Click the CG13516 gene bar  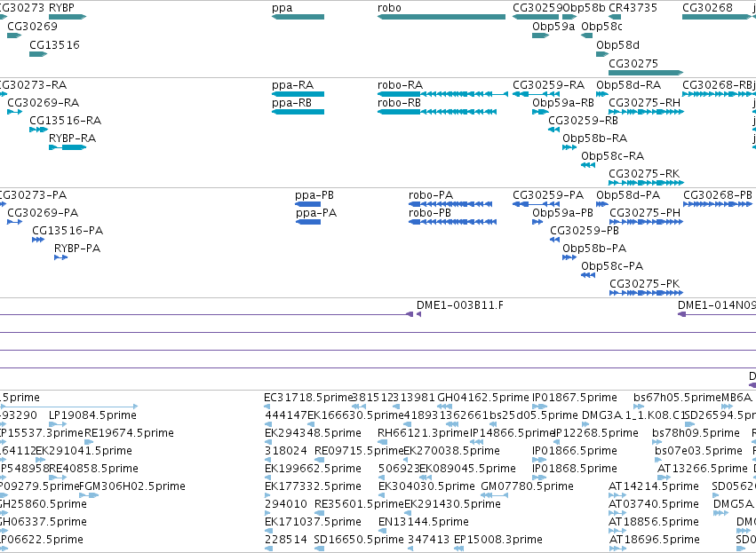(38, 54)
